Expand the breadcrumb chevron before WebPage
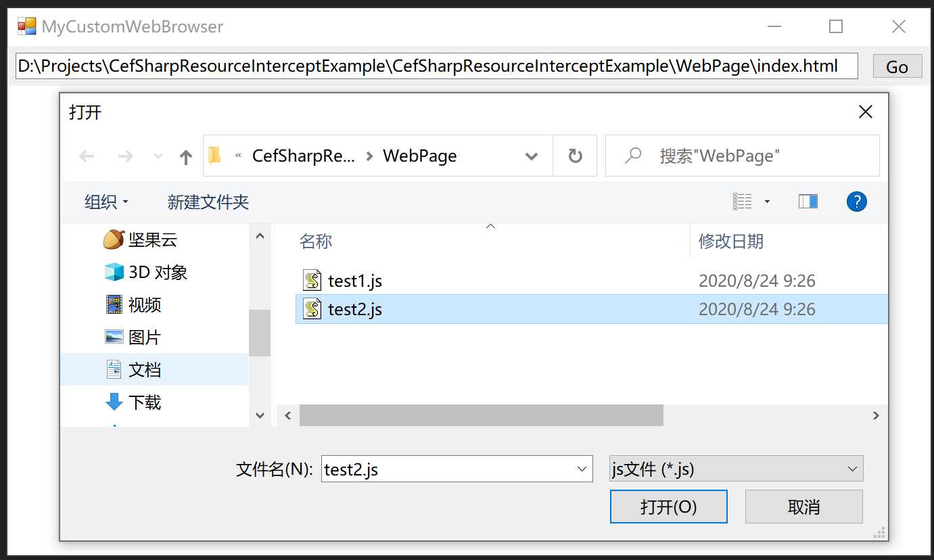Screen dimensions: 934x560 [x=369, y=156]
